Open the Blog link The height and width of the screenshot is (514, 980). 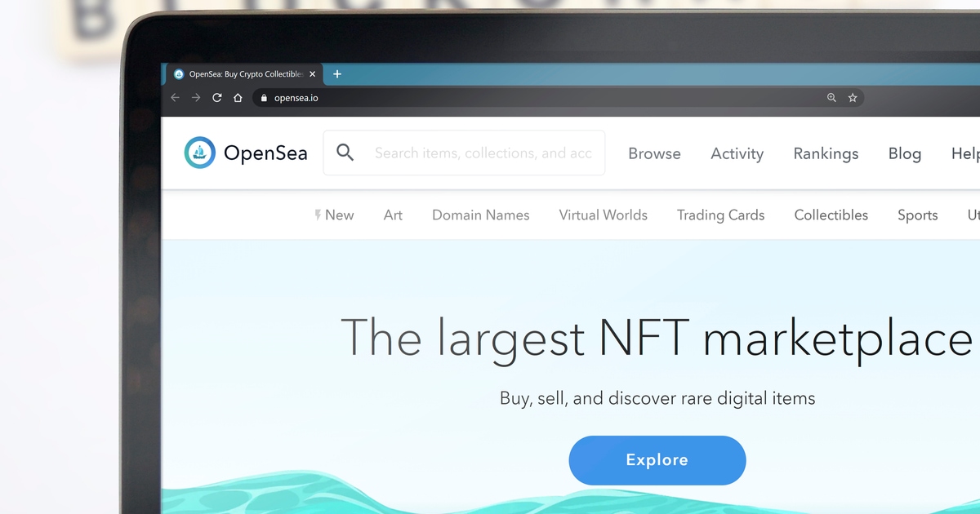click(x=905, y=153)
